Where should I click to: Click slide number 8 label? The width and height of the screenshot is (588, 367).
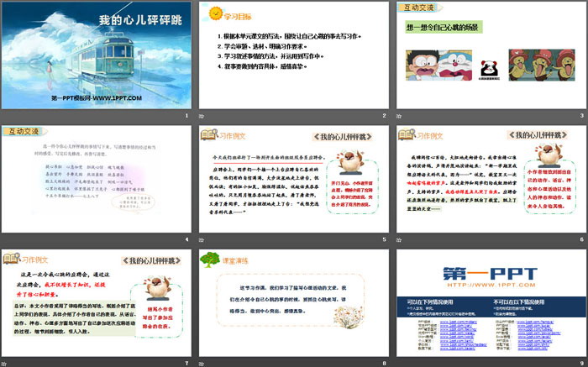(384, 364)
